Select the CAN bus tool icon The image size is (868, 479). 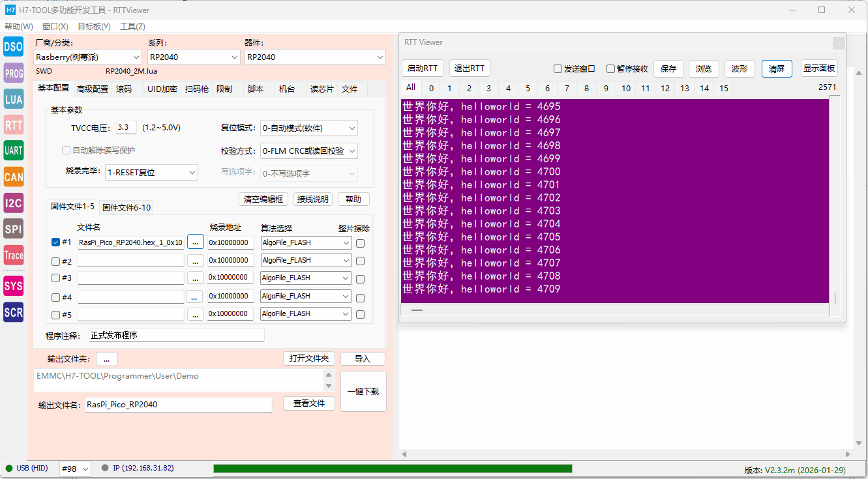click(x=13, y=177)
